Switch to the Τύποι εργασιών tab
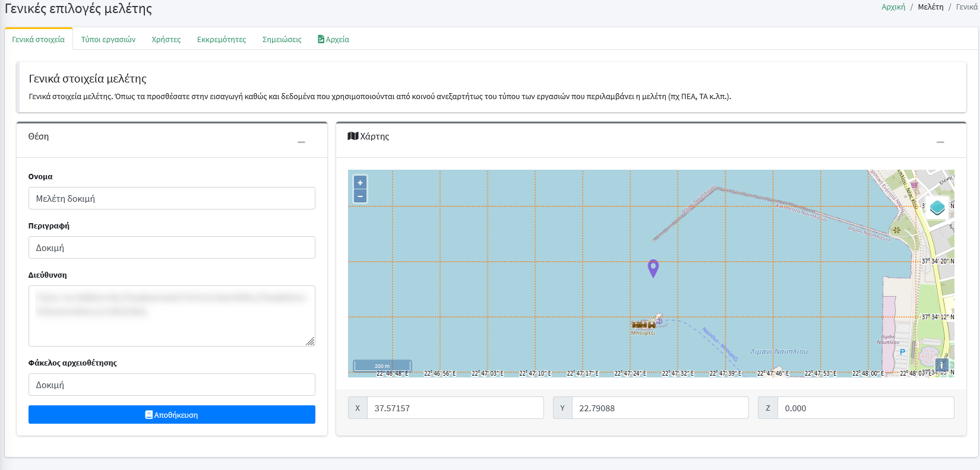 click(108, 40)
